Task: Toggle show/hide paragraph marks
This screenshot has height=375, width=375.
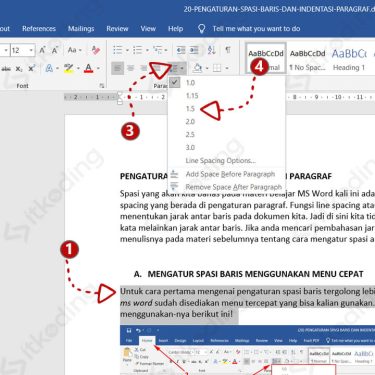Action: (228, 50)
